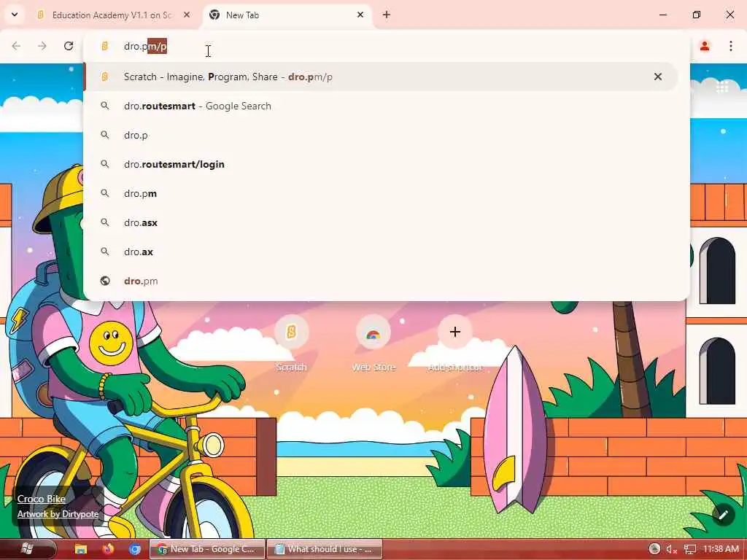Open the Artwork by Dirtypote link
The image size is (747, 560).
pos(58,514)
